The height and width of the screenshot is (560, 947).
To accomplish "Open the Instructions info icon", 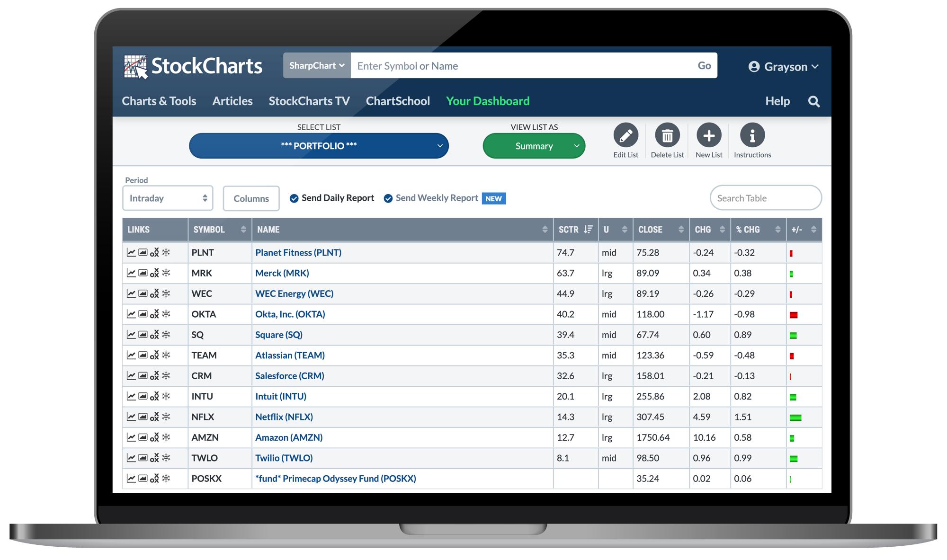I will 752,135.
